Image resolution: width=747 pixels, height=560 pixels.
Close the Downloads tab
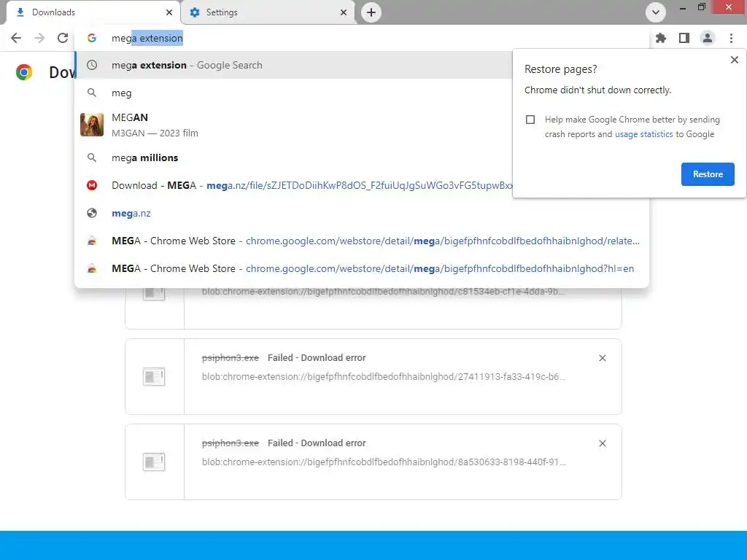[x=169, y=12]
